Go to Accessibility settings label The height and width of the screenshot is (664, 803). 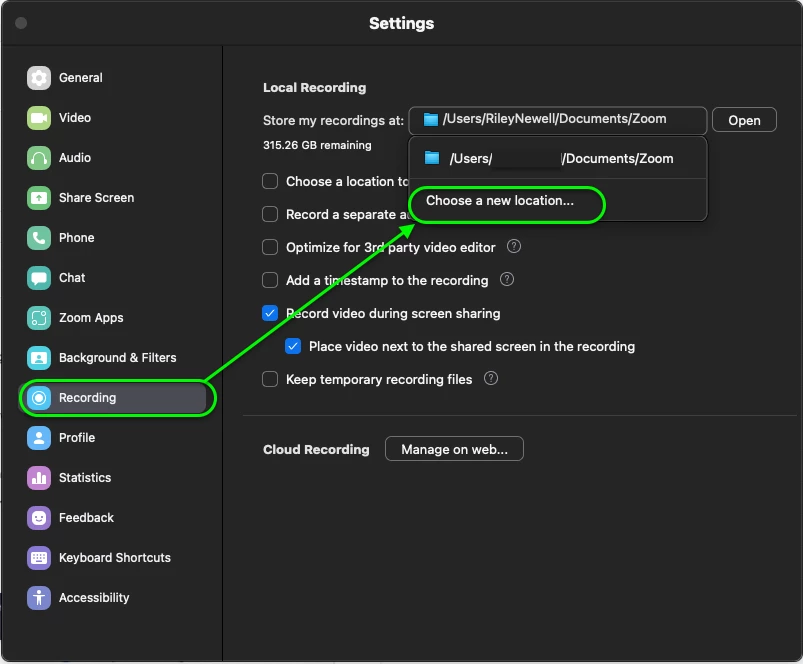point(94,597)
